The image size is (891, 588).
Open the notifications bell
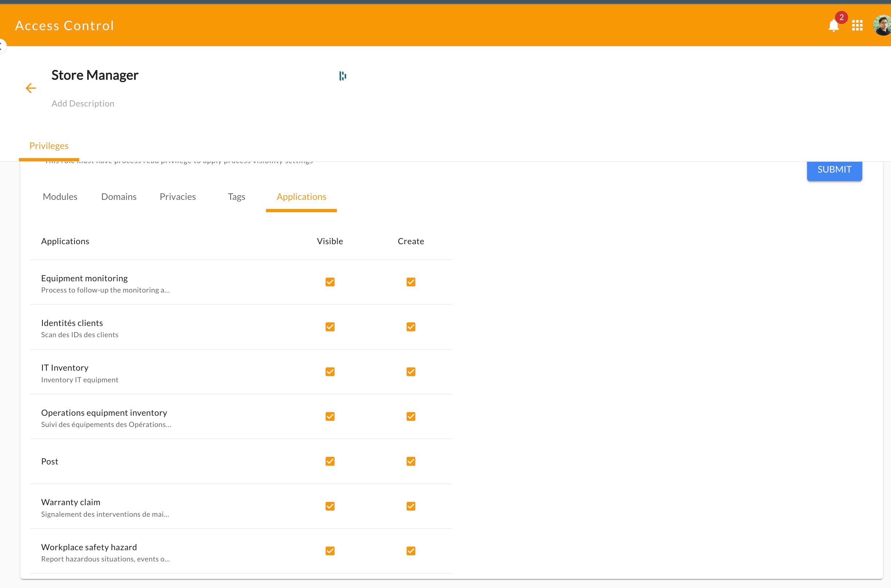[x=833, y=25]
